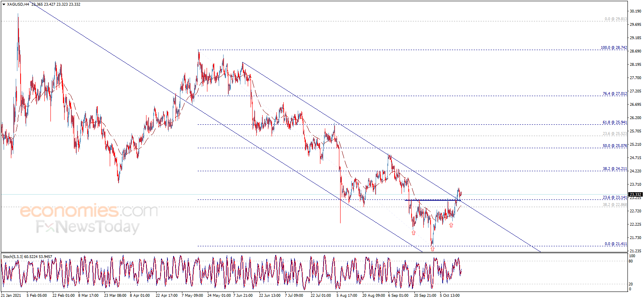Click the Stoch(5,3,3) indicator label
This screenshot has width=644, height=300.
27,256
